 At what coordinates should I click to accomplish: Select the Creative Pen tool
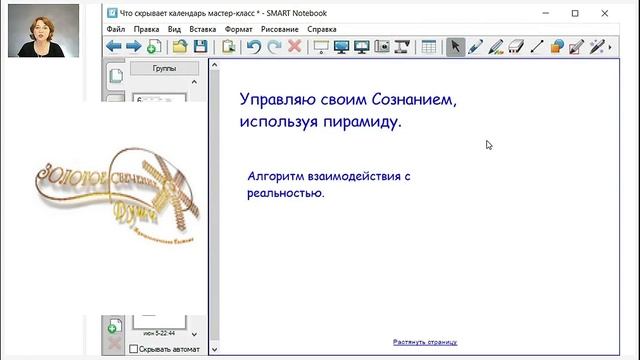[496, 47]
